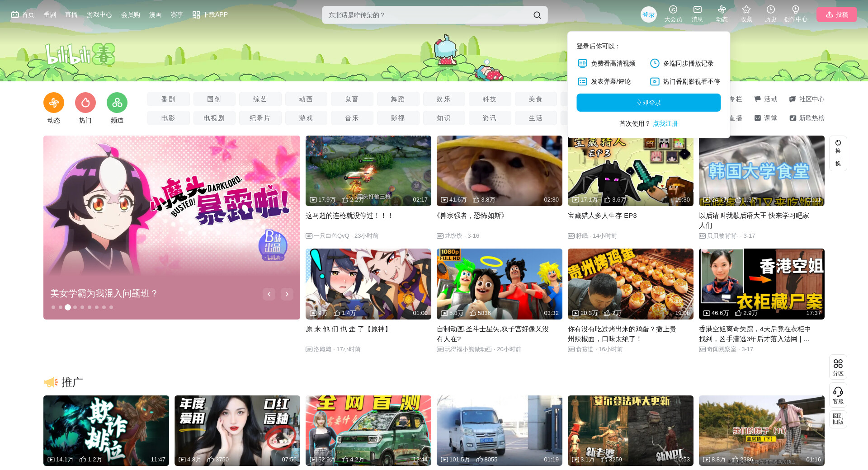The width and height of the screenshot is (868, 470).
Task: Open the 赛事 navigation item
Action: point(177,14)
